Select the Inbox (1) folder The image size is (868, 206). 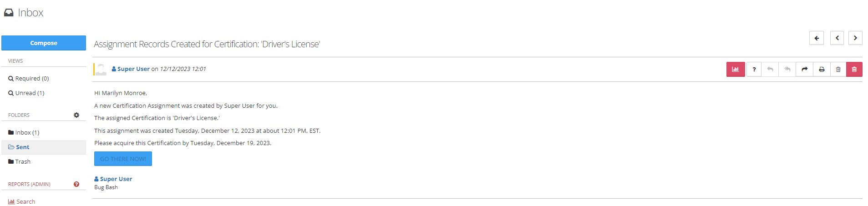coord(24,132)
